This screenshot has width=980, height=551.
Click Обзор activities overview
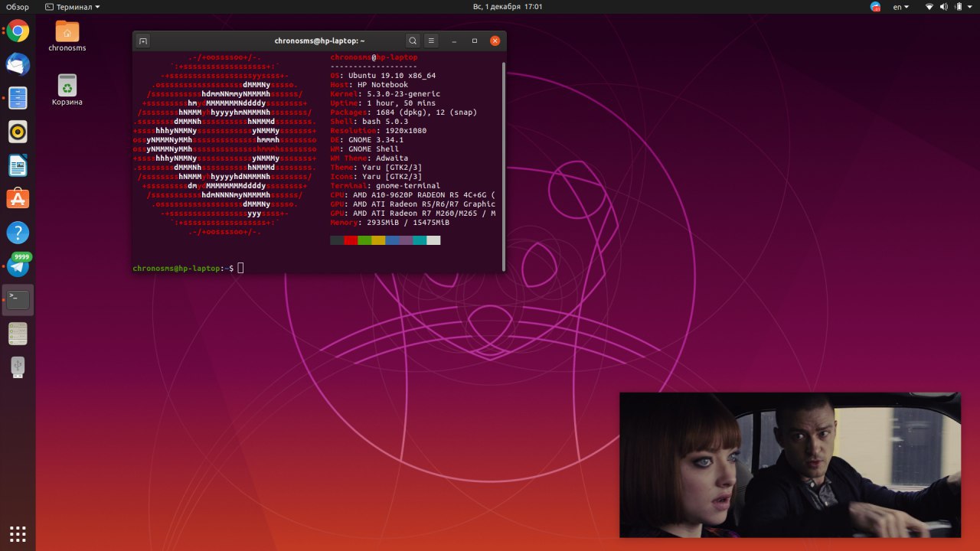click(18, 7)
